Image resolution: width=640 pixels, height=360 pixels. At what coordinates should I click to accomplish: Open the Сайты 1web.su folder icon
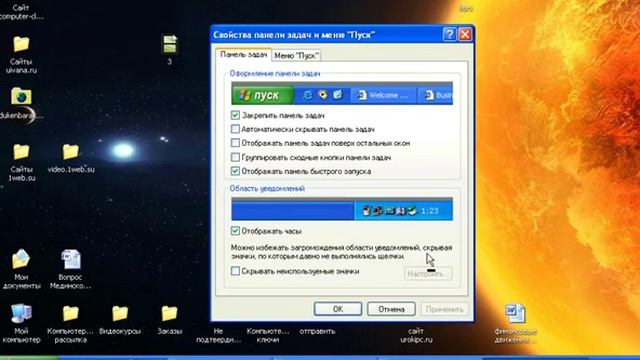(x=21, y=152)
